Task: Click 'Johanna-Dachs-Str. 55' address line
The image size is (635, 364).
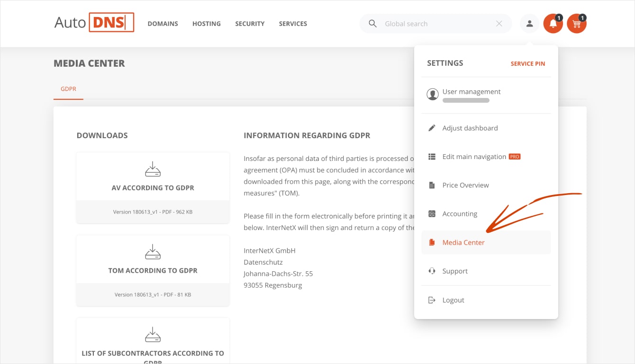Action: 278,274
